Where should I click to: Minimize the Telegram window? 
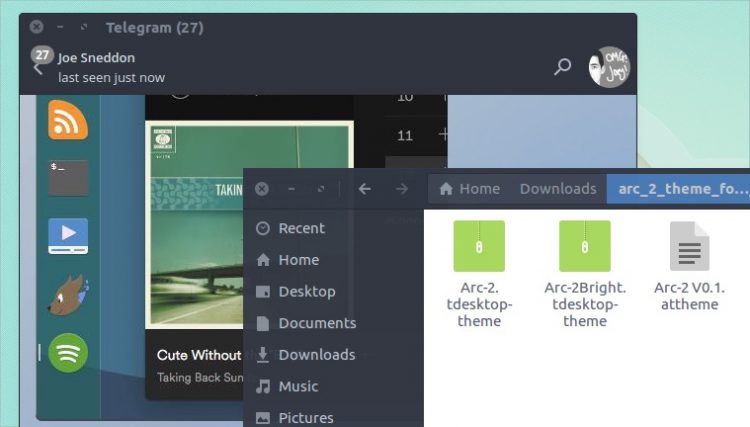tap(60, 27)
